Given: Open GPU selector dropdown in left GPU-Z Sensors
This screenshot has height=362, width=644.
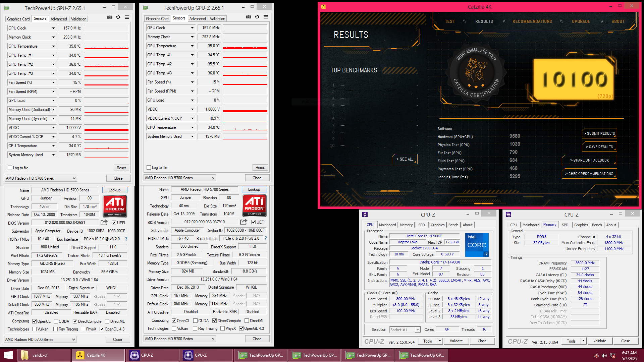Looking at the screenshot, I should 41,178.
